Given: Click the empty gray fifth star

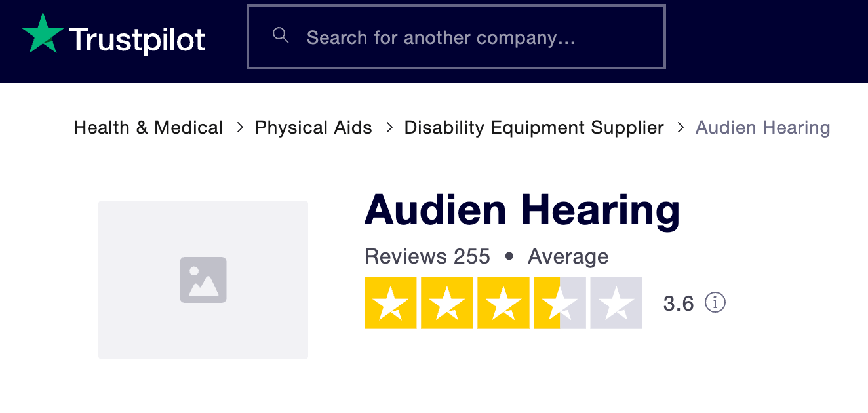Looking at the screenshot, I should tap(616, 303).
